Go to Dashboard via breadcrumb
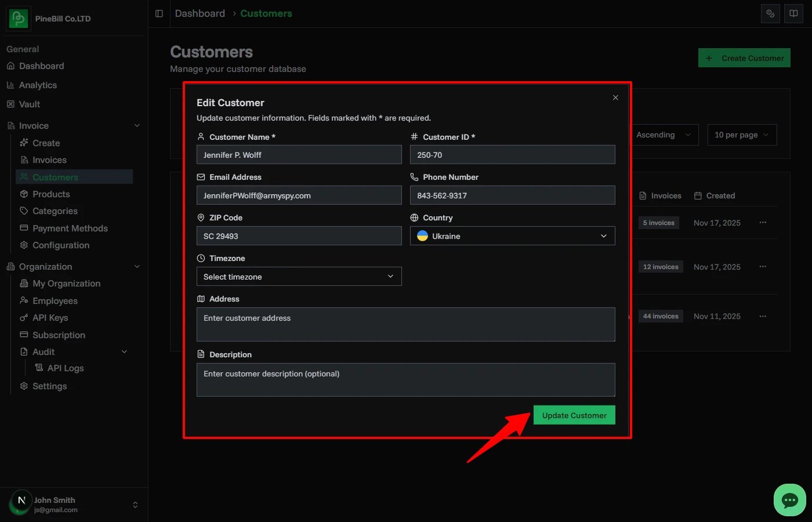This screenshot has height=522, width=812. point(200,13)
